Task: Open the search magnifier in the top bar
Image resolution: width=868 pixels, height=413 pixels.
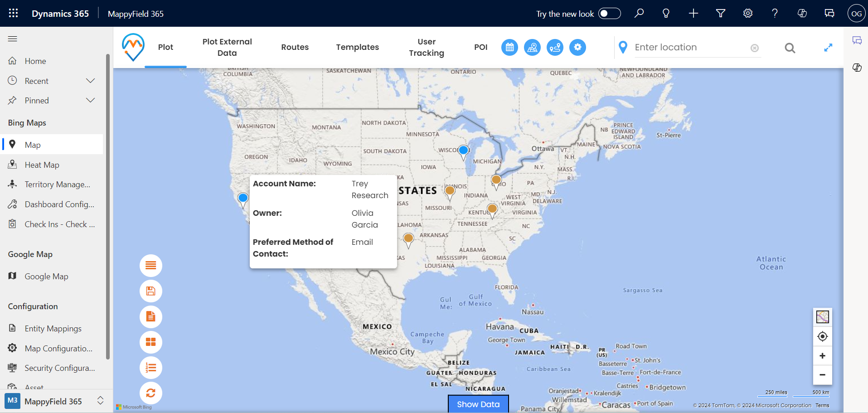Action: [x=639, y=14]
